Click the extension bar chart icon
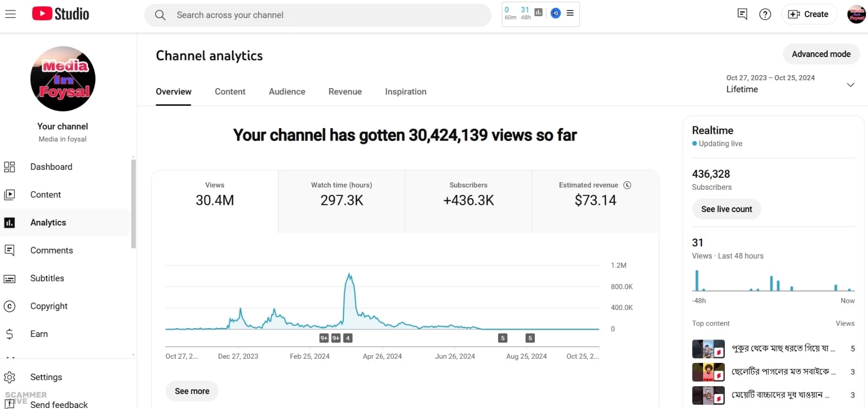 coord(539,12)
